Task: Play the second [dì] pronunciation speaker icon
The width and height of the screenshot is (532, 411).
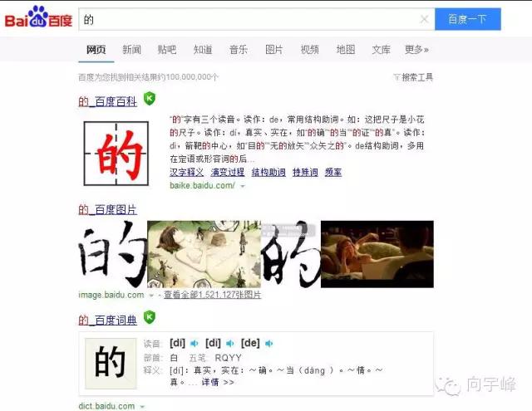Action: [x=230, y=344]
